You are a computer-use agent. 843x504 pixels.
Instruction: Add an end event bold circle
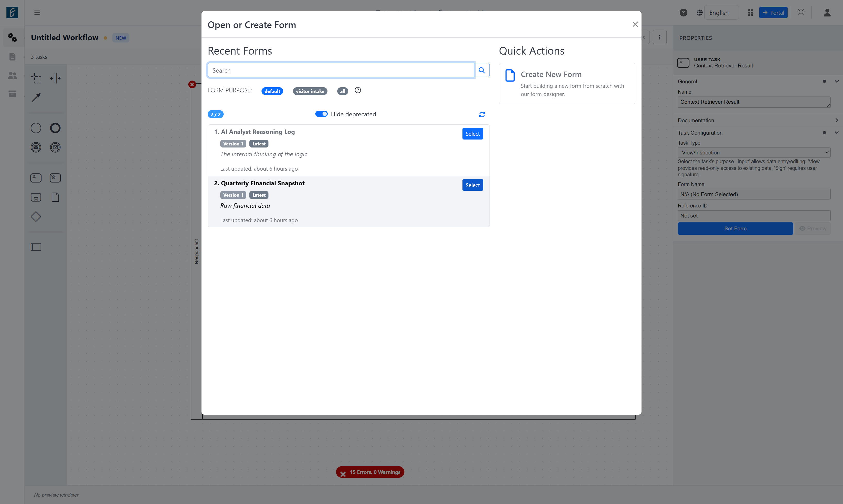55,128
